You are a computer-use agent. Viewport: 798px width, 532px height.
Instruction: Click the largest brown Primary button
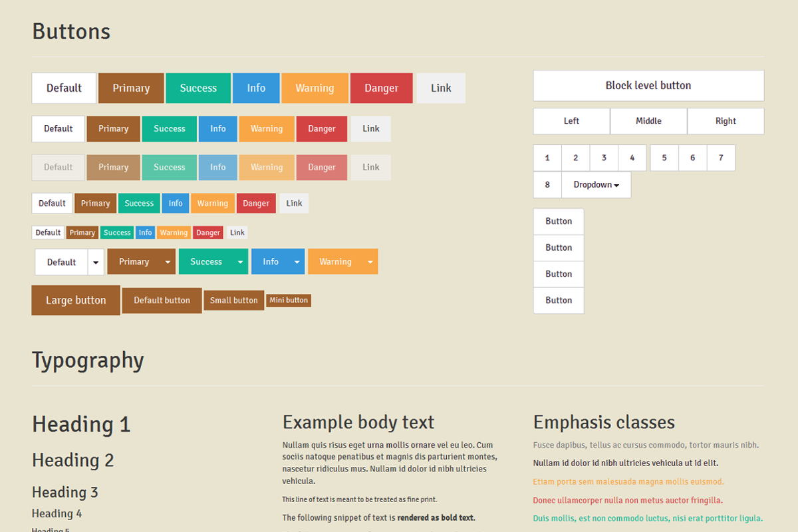pos(131,88)
